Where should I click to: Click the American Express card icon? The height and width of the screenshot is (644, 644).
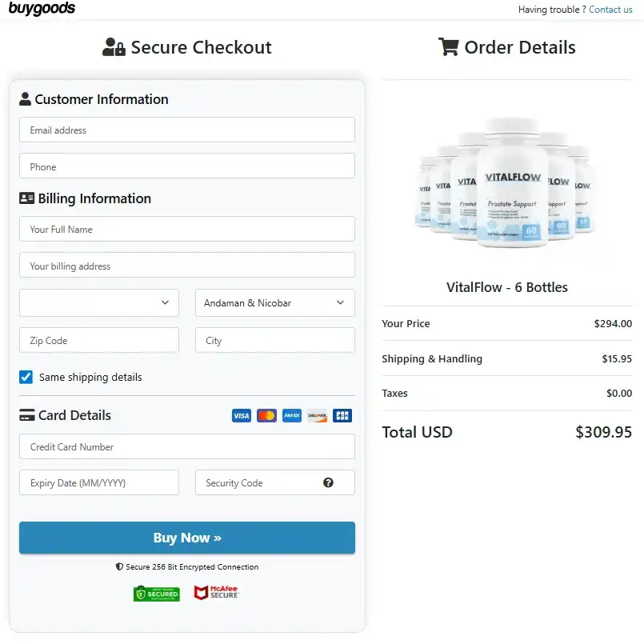click(x=291, y=415)
